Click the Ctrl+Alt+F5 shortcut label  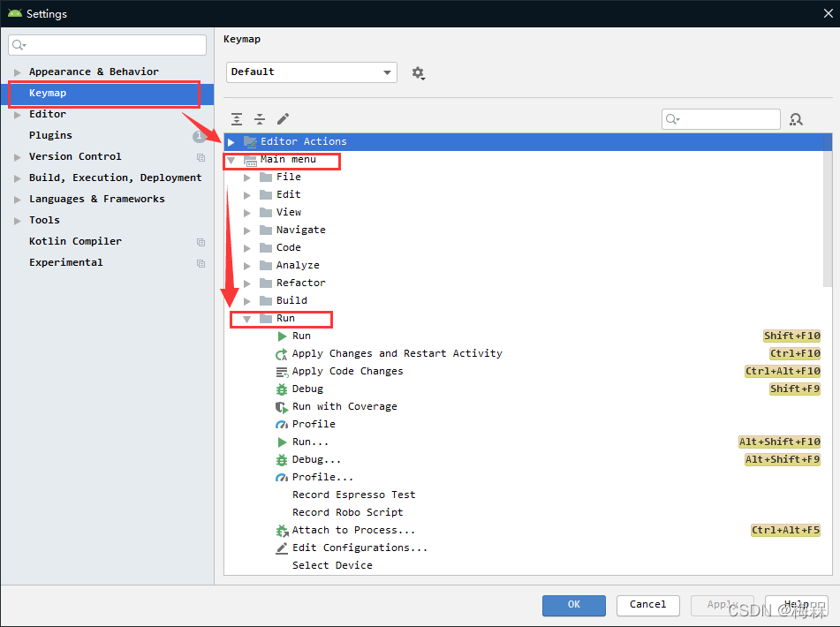pyautogui.click(x=785, y=531)
